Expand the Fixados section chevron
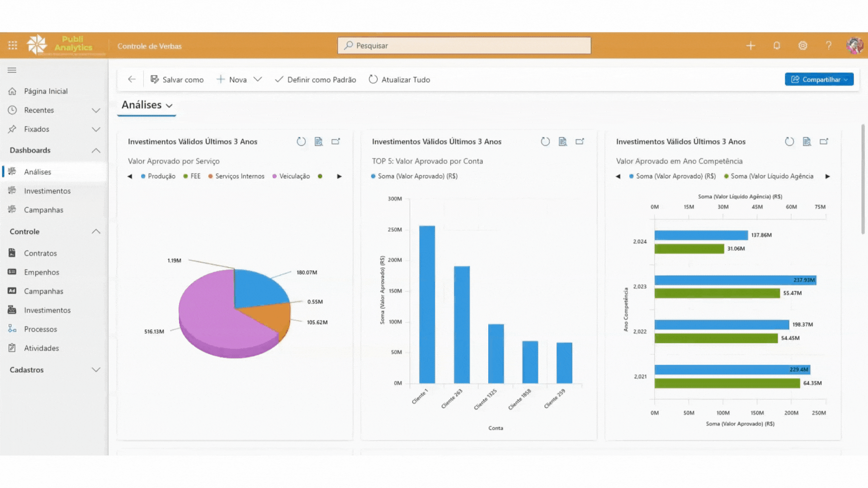This screenshot has width=868, height=488. pos(96,129)
